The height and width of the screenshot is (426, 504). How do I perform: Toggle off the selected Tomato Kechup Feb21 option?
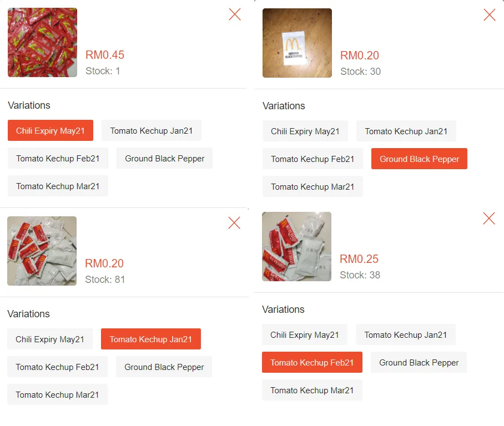(x=312, y=362)
